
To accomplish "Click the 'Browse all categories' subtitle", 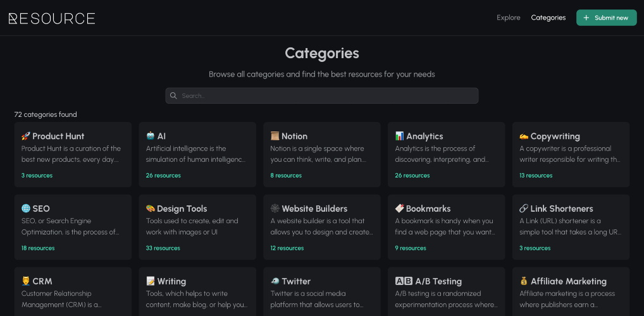I will tap(322, 75).
